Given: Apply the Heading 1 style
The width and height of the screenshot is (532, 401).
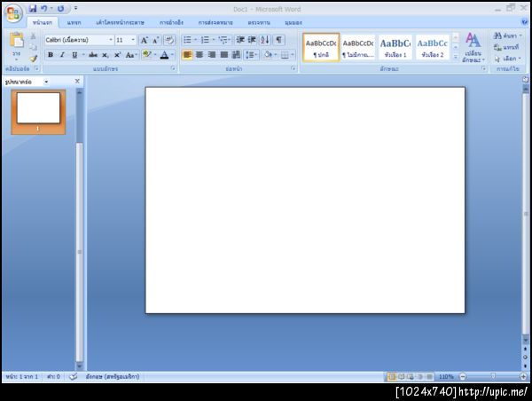Looking at the screenshot, I should [x=395, y=47].
